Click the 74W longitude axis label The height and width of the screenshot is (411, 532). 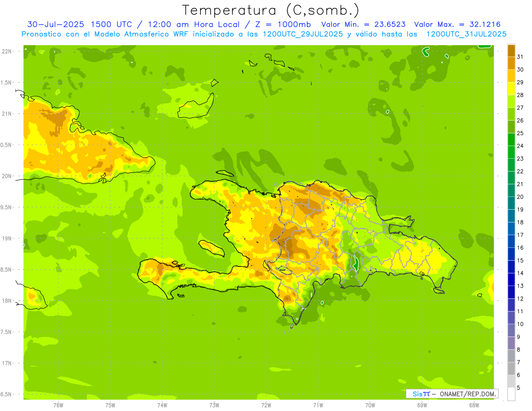point(162,405)
